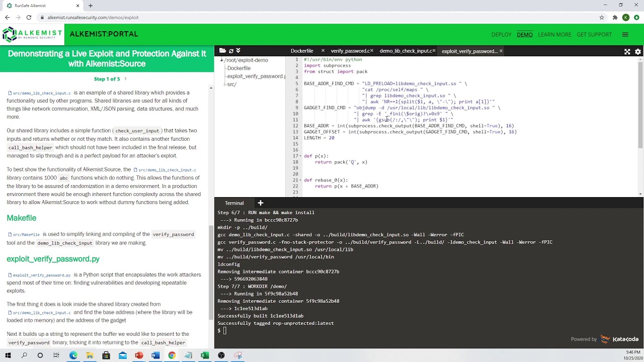This screenshot has width=644, height=362.
Task: Open PowerPoint from taskbar
Action: (139, 355)
